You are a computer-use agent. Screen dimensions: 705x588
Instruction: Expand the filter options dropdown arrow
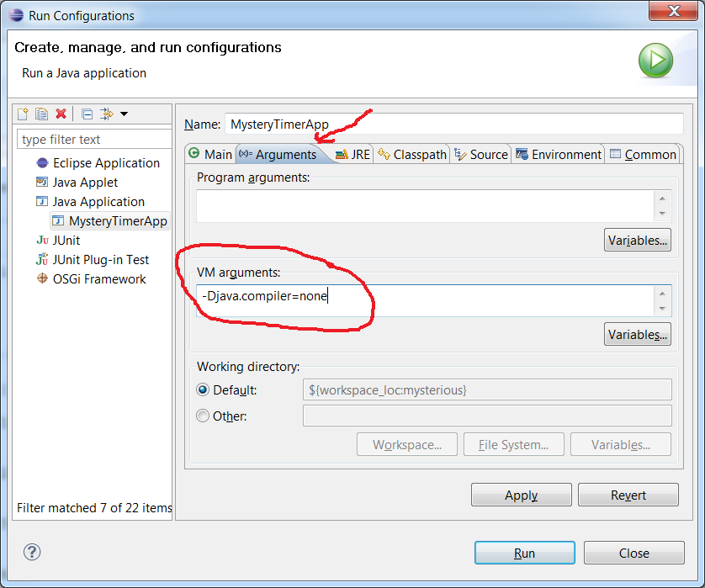click(125, 114)
